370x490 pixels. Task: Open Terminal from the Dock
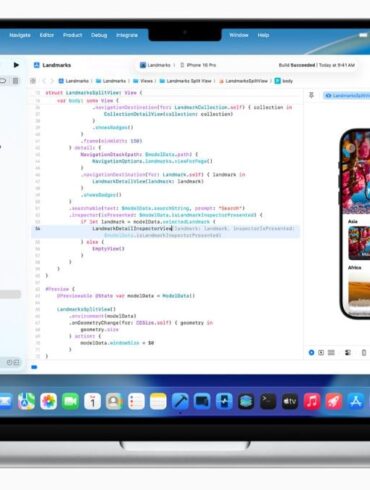coord(268,401)
